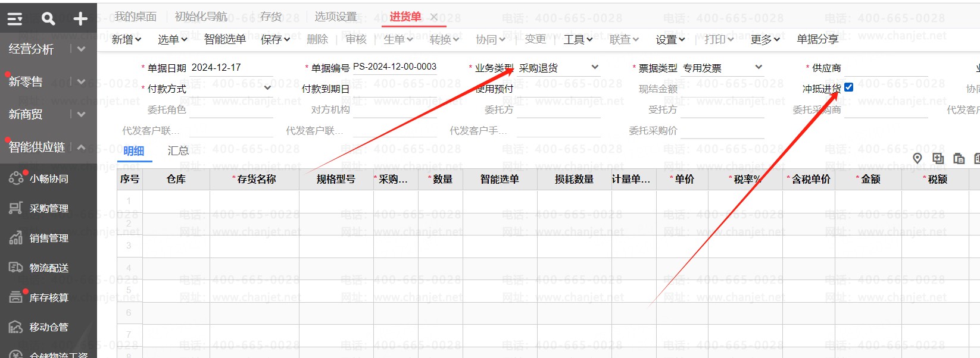
Task: Click the copy-add rows icon above the table
Action: tap(938, 158)
